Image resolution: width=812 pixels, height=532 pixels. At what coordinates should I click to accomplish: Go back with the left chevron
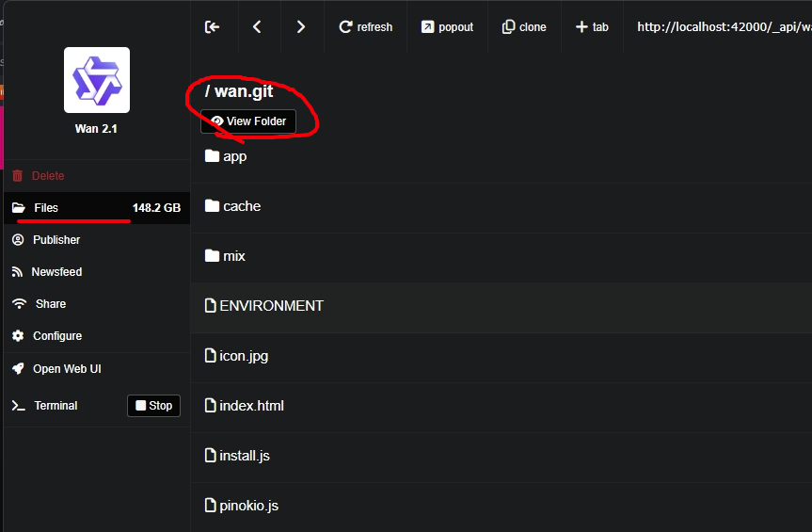258,27
